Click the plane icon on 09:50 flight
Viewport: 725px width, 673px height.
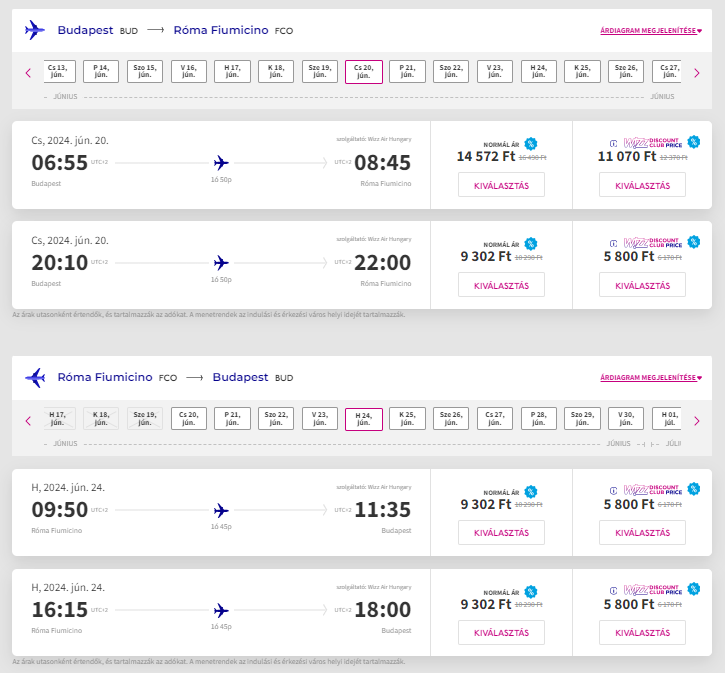[x=221, y=510]
